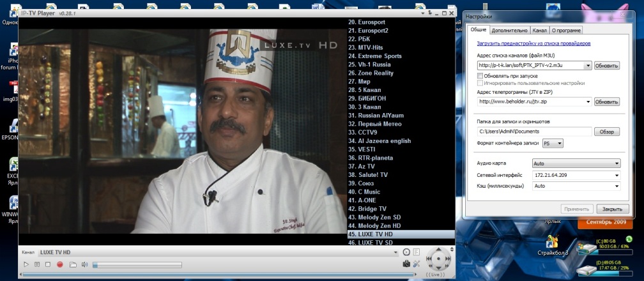This screenshot has height=281, width=644.
Task: Click 'Загрузить преднастройку из списка провайдеров' link
Action: (x=533, y=43)
